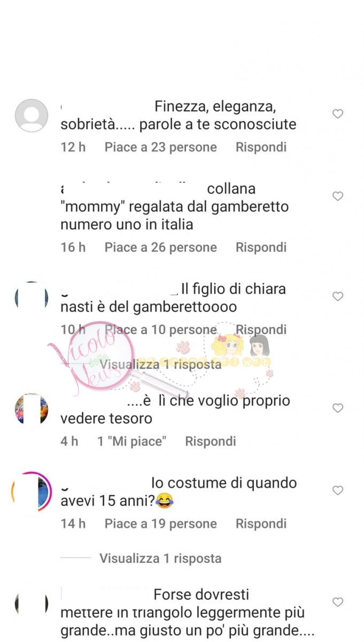
Task: Open the grey default avatar profile
Action: coord(32,116)
